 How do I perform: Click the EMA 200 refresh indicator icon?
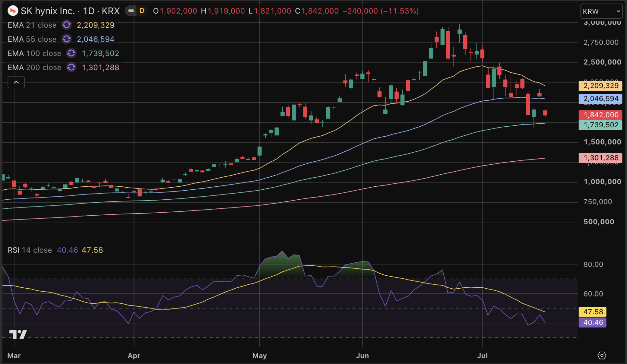[71, 68]
